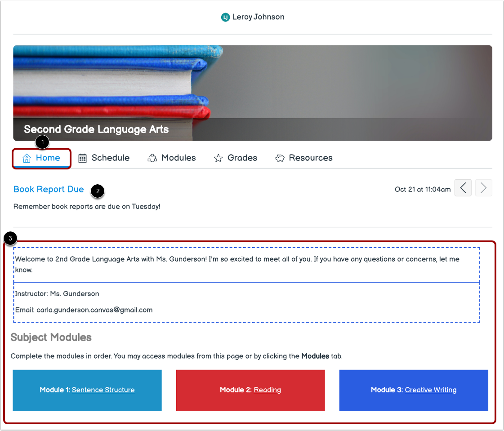Click the calendar icon next to Schedule
This screenshot has height=431, width=504.
[x=82, y=157]
